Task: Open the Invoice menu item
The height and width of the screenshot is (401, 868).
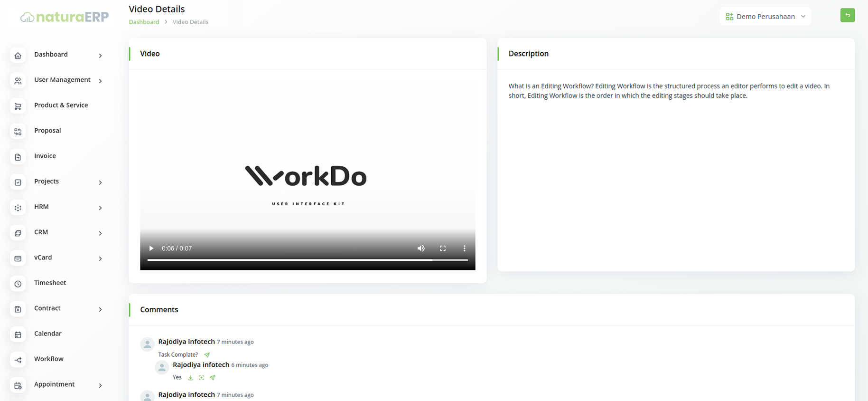Action: [45, 156]
